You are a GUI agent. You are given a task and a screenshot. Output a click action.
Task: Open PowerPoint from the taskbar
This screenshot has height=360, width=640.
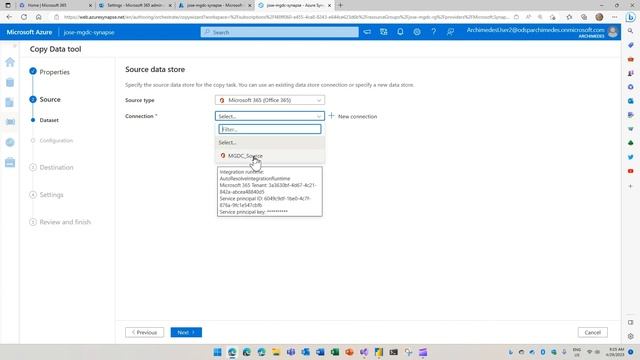coord(349,352)
